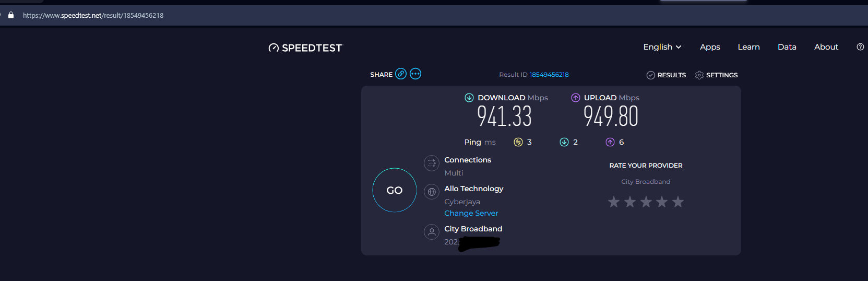Image resolution: width=868 pixels, height=281 pixels.
Task: Start a new test with GO
Action: click(x=395, y=190)
